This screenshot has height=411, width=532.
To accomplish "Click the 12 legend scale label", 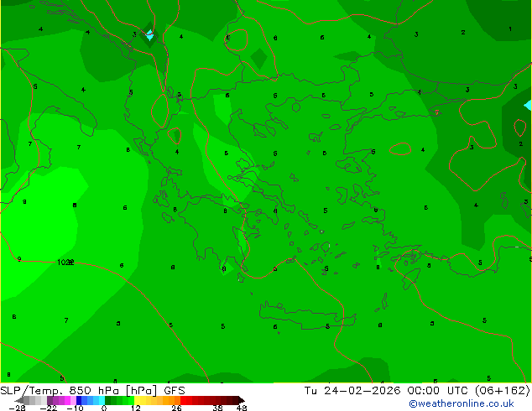I will [x=136, y=408].
